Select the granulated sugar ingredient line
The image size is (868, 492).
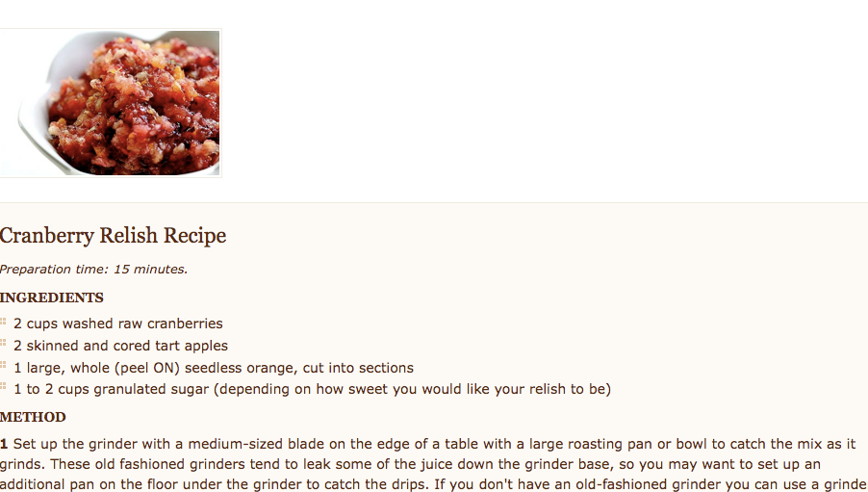[x=312, y=389]
